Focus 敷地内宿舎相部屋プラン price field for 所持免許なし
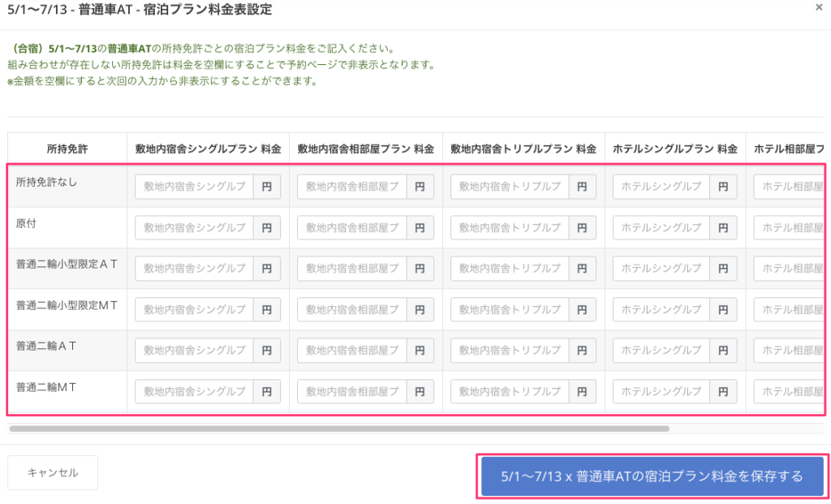 pos(352,187)
